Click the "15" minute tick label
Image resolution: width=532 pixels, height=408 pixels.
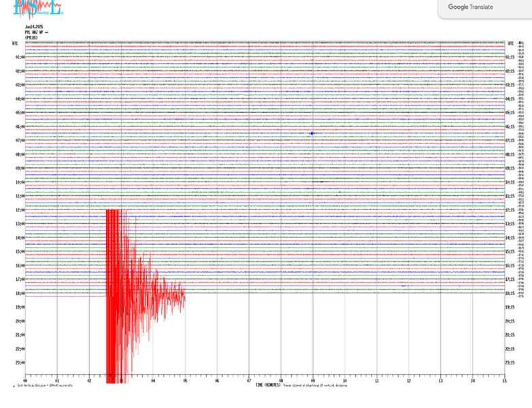(x=505, y=381)
